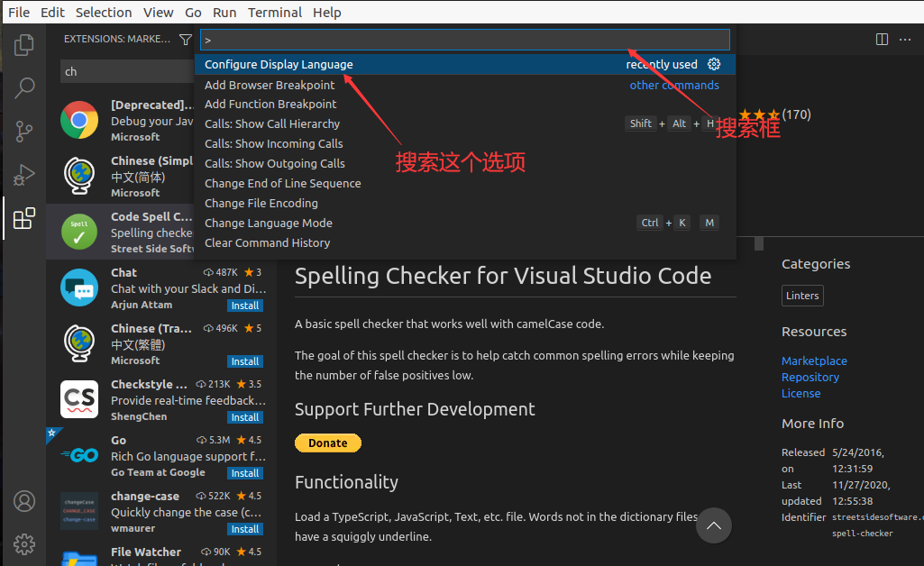Open the Help menu
The image size is (924, 566).
pos(327,13)
